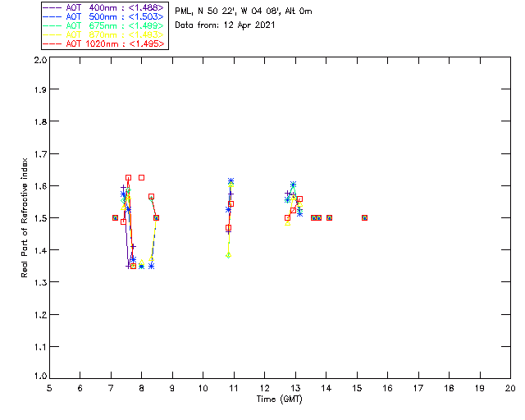
Task: Click the 1.4 y-axis tick label
Action: click(x=40, y=250)
